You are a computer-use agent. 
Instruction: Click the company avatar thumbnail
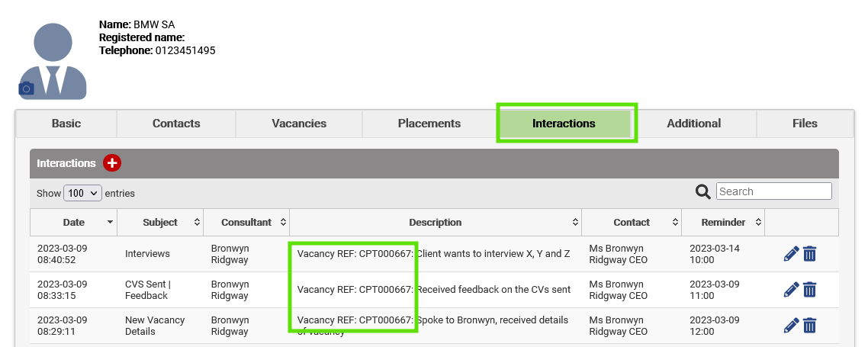53,61
